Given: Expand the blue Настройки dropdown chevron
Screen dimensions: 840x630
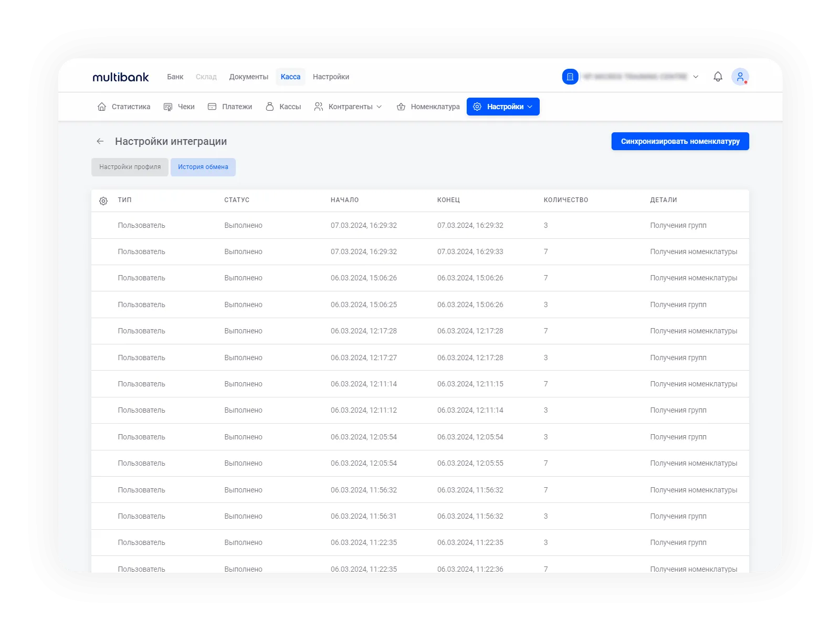Looking at the screenshot, I should click(530, 107).
